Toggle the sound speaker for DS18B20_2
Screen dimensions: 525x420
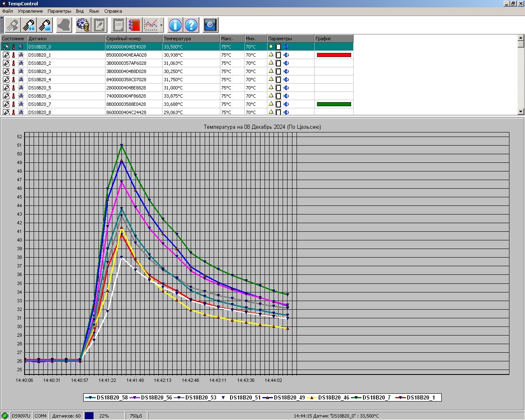click(x=286, y=63)
